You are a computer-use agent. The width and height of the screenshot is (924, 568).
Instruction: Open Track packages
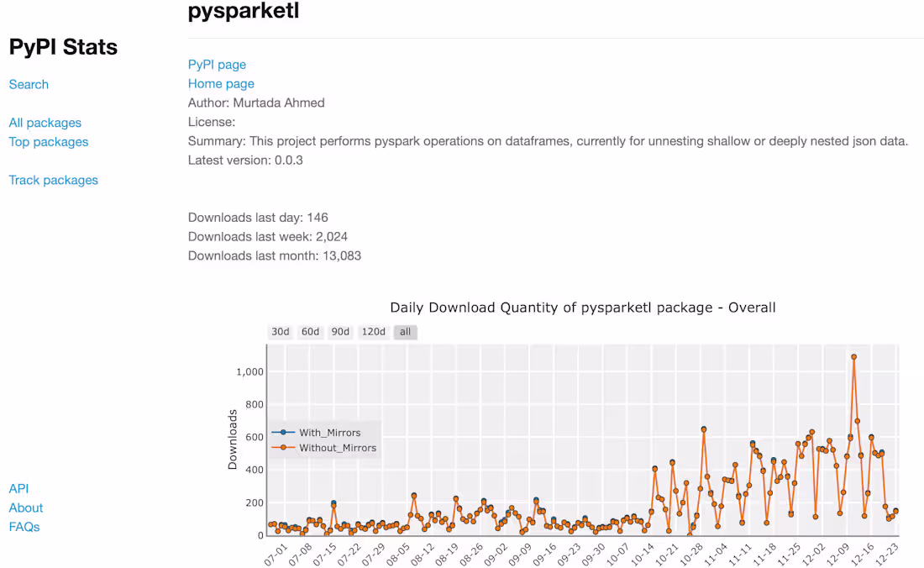[x=53, y=180]
